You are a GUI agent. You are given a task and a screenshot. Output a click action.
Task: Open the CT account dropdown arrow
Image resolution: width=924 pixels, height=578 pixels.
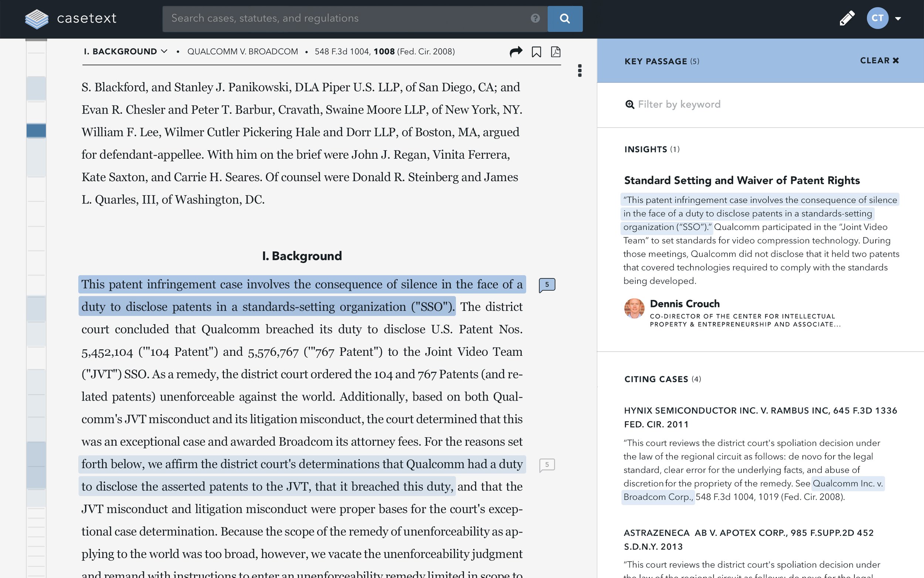pyautogui.click(x=898, y=18)
